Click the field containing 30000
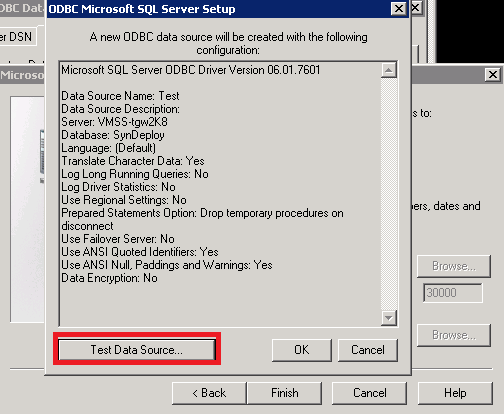Screen dimensions: 504x414 [x=453, y=293]
